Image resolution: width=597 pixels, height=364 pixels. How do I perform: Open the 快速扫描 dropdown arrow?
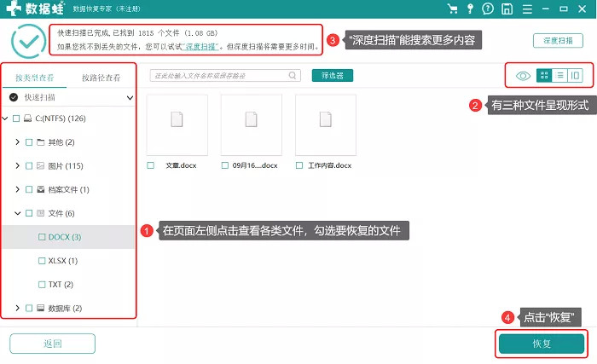(130, 98)
